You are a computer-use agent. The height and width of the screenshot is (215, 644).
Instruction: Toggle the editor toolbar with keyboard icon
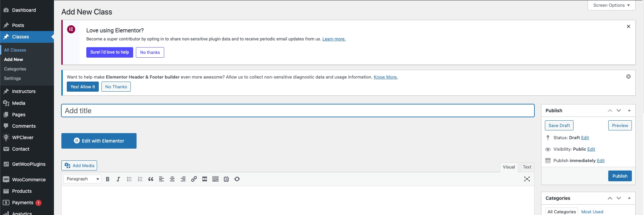215,179
